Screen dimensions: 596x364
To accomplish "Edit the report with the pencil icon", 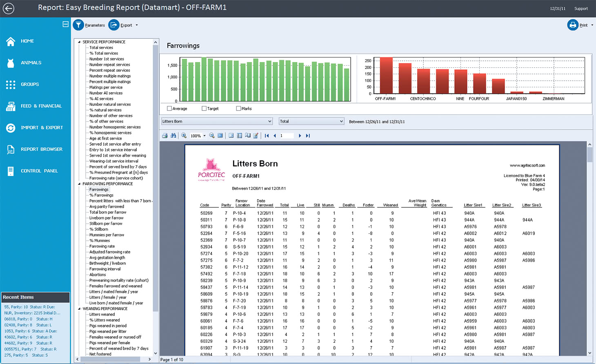I will [256, 135].
